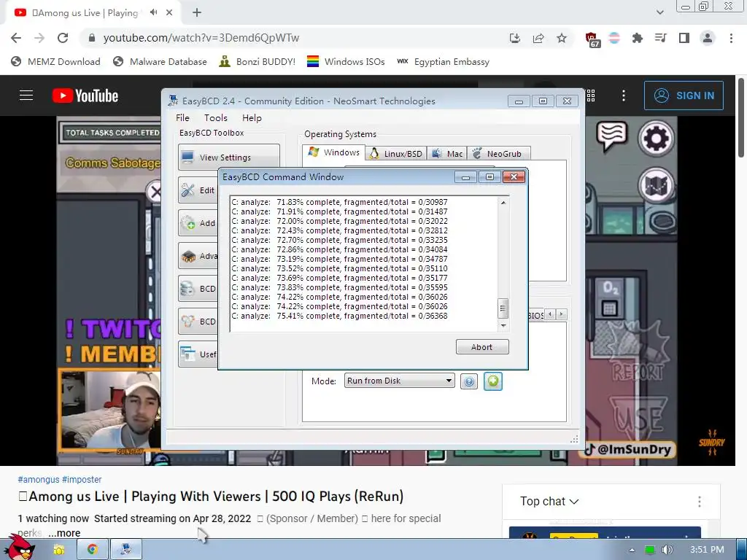Click the install/download icon in address bar
Image resolution: width=747 pixels, height=560 pixels.
point(514,38)
